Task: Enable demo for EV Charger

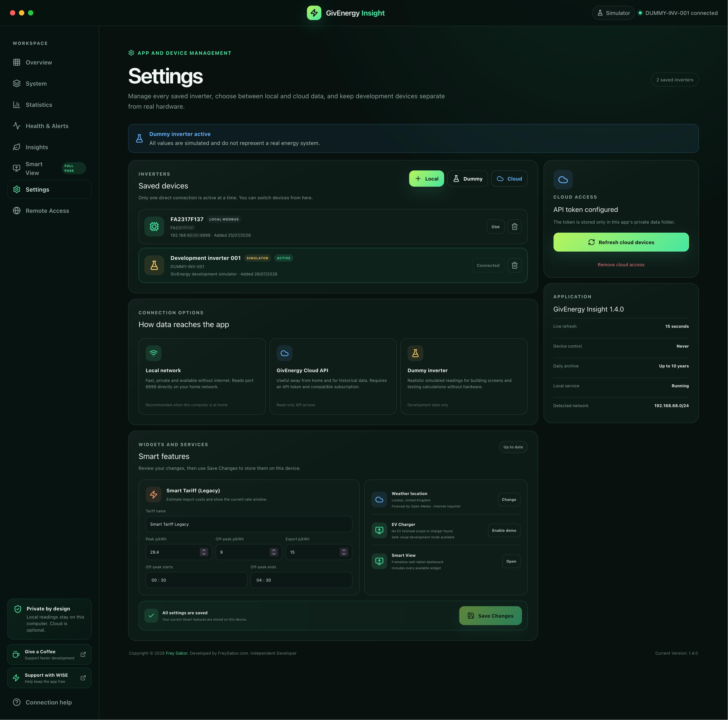Action: (504, 531)
